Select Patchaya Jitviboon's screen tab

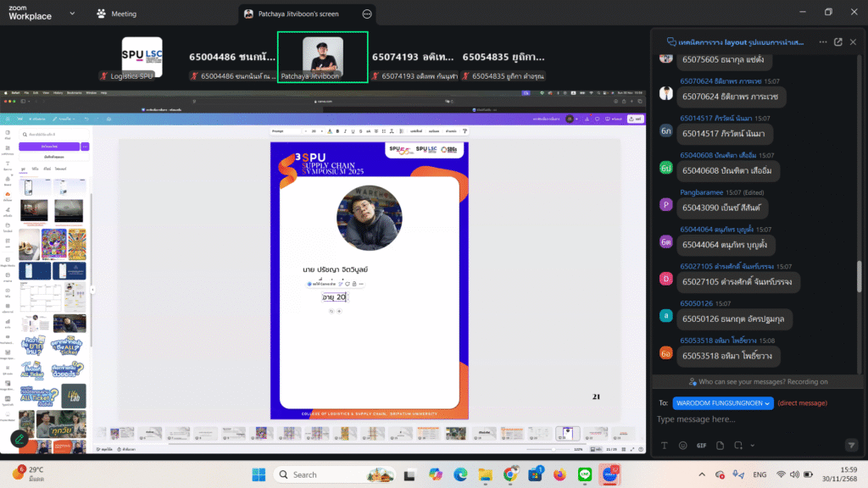click(x=300, y=14)
